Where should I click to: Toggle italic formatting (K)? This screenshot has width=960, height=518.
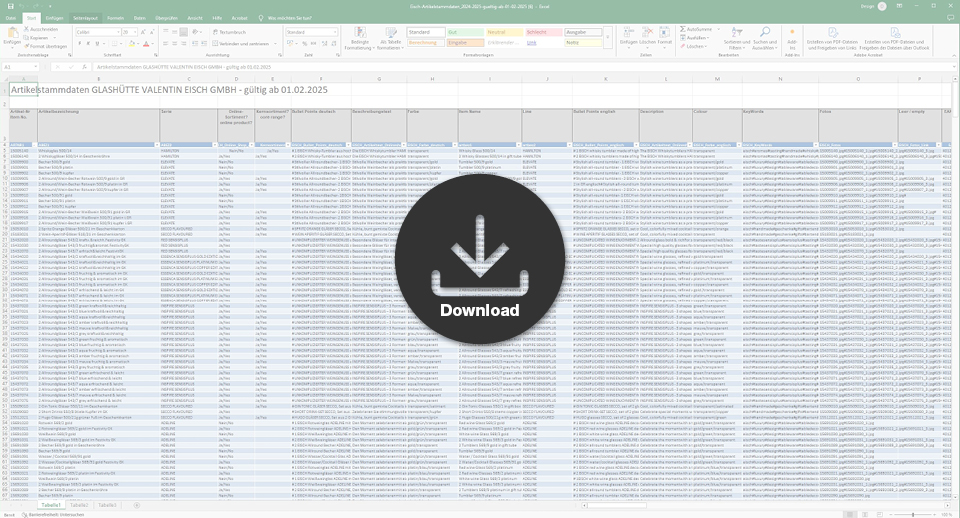[88, 43]
